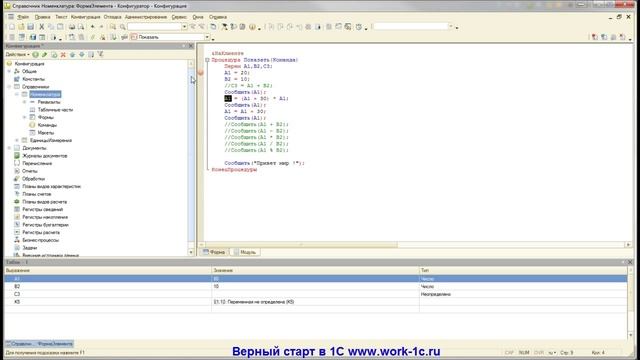This screenshot has width=640, height=360.
Task: Click the Cut scissors toolbar icon
Action: 41,27
